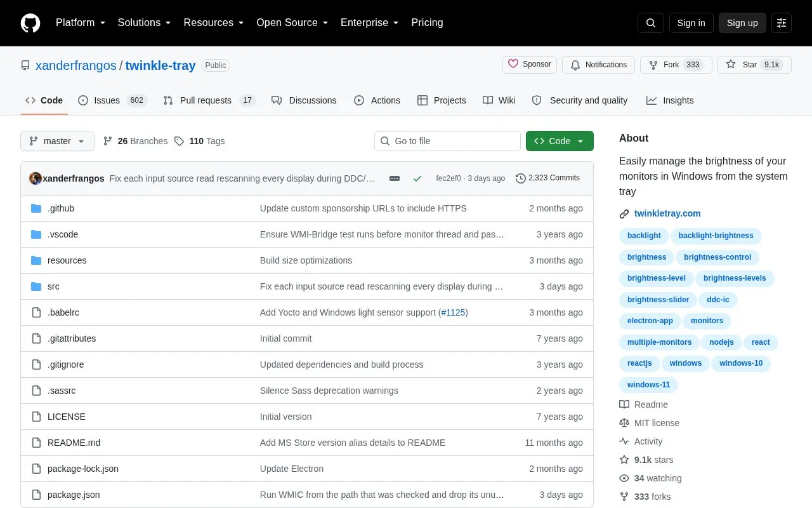Switch to the Pull requests tab
812x508 pixels.
click(209, 100)
